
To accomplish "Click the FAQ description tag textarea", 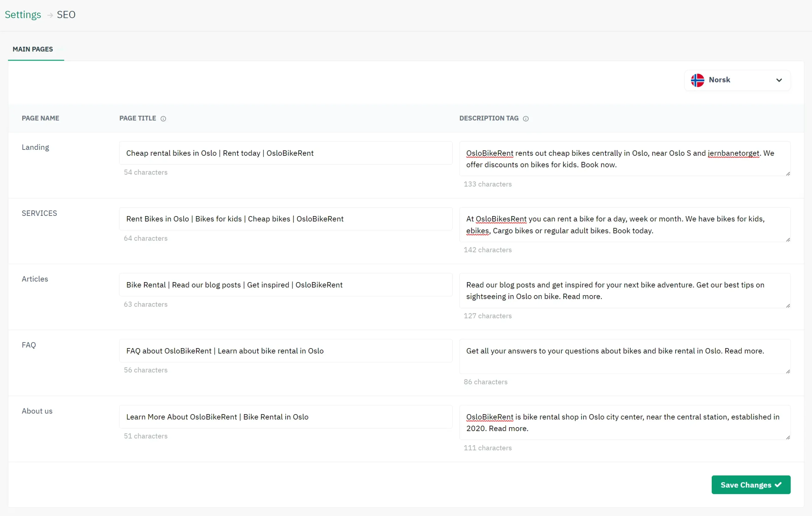I will 625,357.
